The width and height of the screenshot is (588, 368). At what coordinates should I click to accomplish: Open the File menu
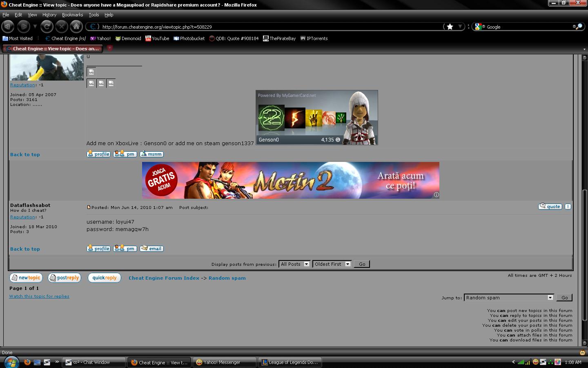(x=6, y=15)
